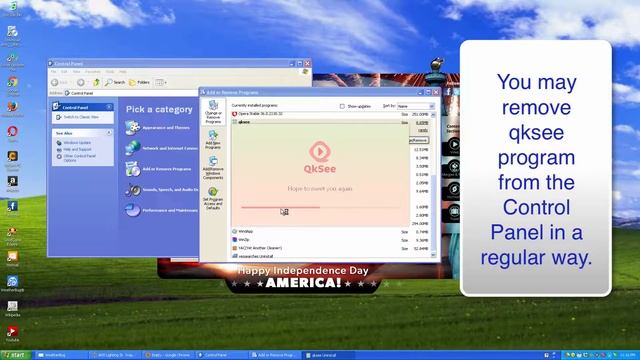The height and width of the screenshot is (360, 640).
Task: Switch to Add or Remove Programs taskbar button
Action: [274, 355]
